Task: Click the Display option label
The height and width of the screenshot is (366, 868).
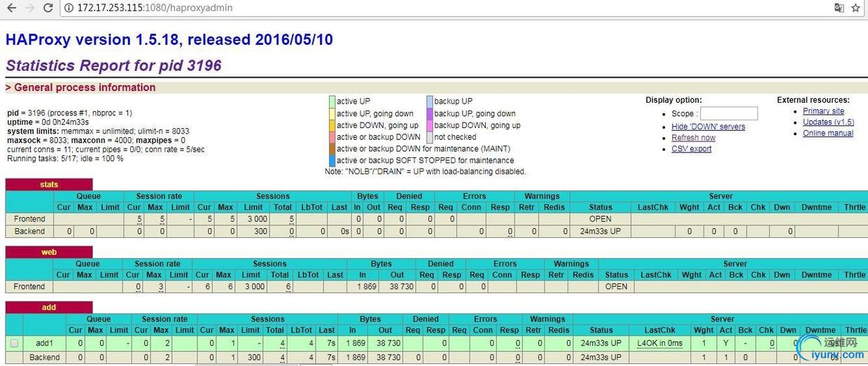Action: click(x=673, y=100)
